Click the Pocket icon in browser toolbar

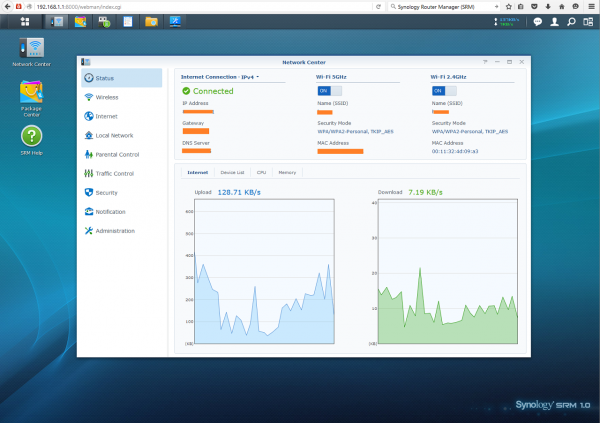[x=535, y=7]
